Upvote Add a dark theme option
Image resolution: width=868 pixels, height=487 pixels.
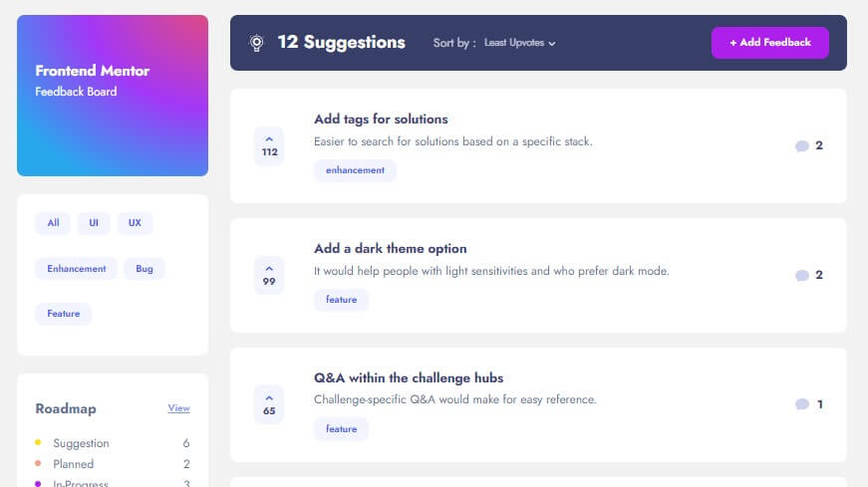tap(269, 276)
